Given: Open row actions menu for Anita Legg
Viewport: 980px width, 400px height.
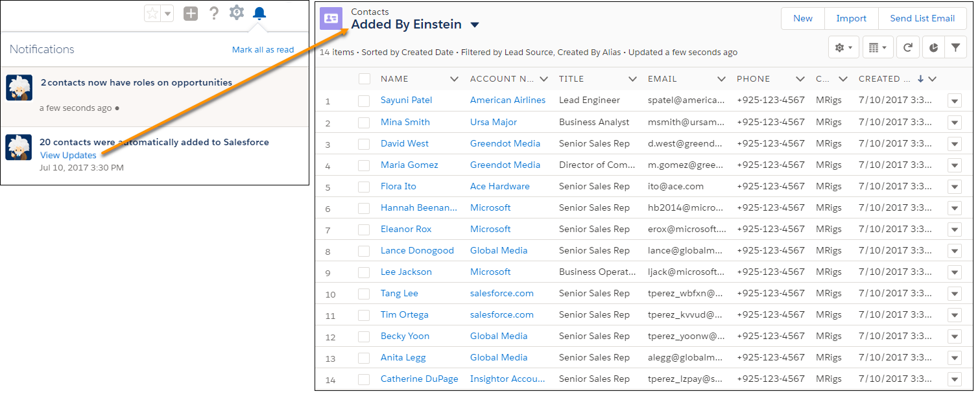Looking at the screenshot, I should click(954, 357).
